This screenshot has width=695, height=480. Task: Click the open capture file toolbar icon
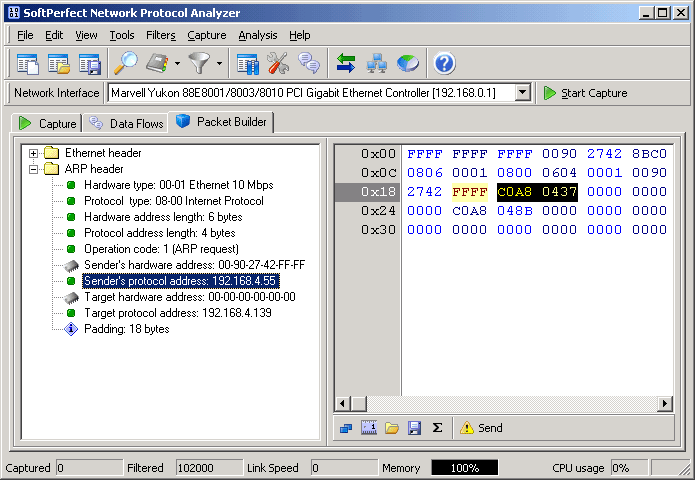tap(59, 63)
